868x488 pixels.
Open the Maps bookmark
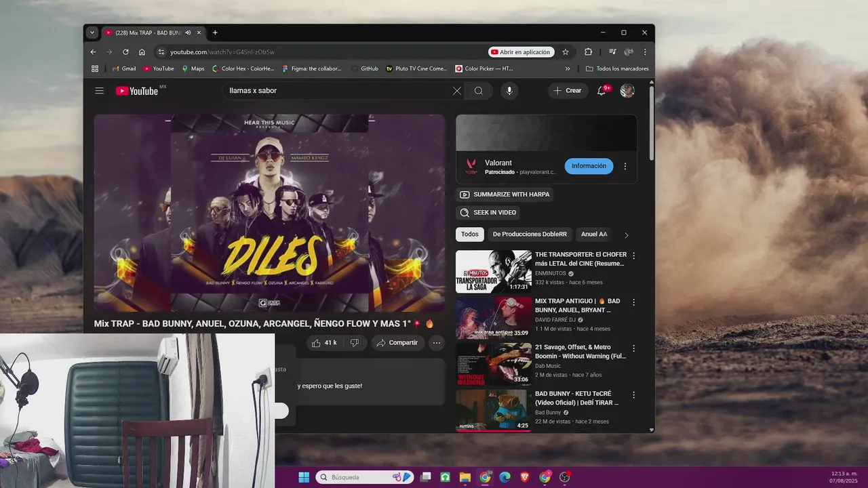coord(193,68)
